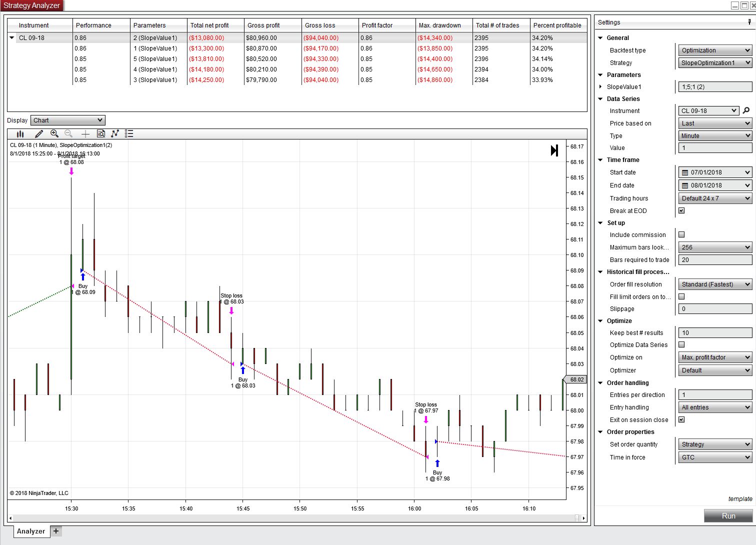The width and height of the screenshot is (756, 545).
Task: Collapse the Historical fill processing section
Action: pyautogui.click(x=600, y=272)
